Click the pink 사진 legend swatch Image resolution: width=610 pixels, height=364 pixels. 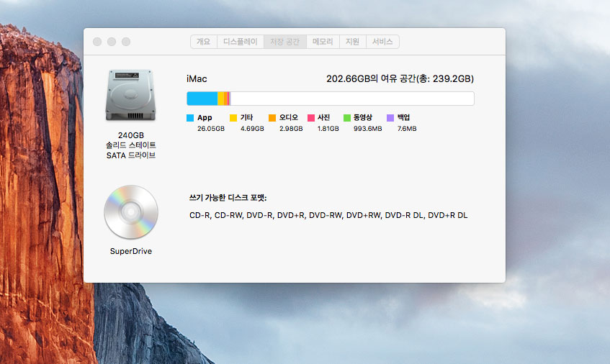click(x=311, y=117)
